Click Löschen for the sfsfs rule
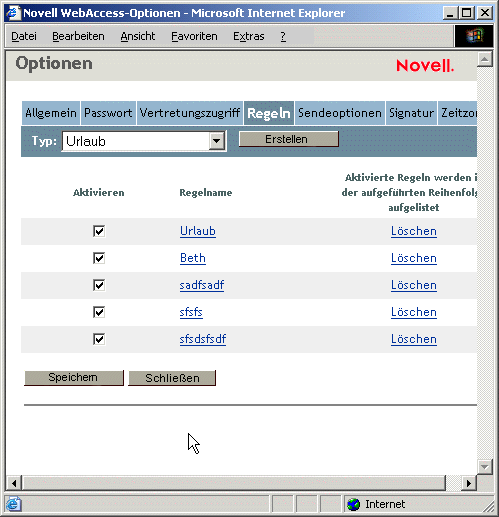Screen dimensions: 499x517 click(x=414, y=312)
